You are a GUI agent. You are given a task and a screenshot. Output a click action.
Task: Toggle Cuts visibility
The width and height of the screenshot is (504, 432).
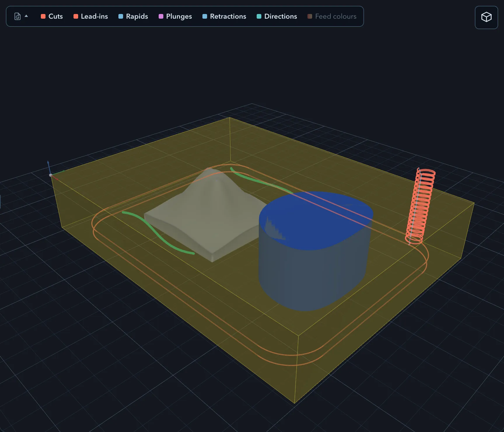[52, 16]
